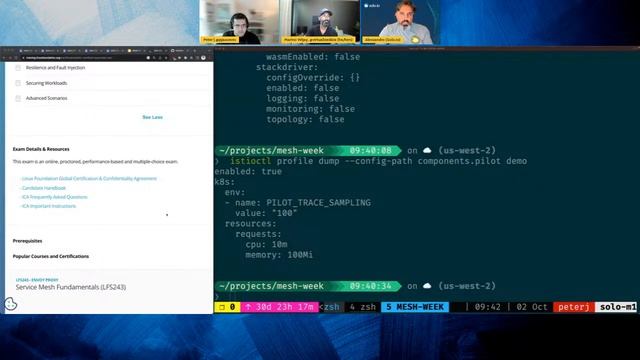Select the previous zsh tmux window
Screen dimensions: 640x360
[x=330, y=307]
